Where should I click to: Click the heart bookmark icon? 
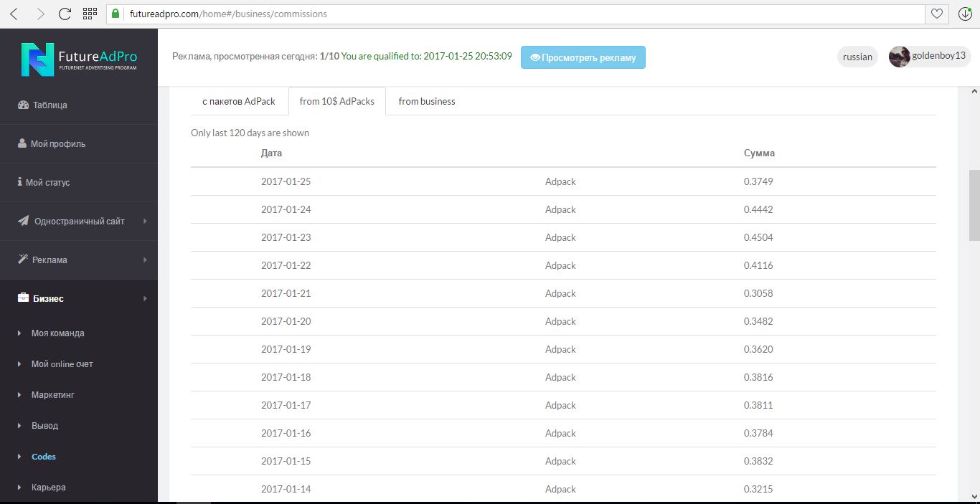tap(937, 14)
